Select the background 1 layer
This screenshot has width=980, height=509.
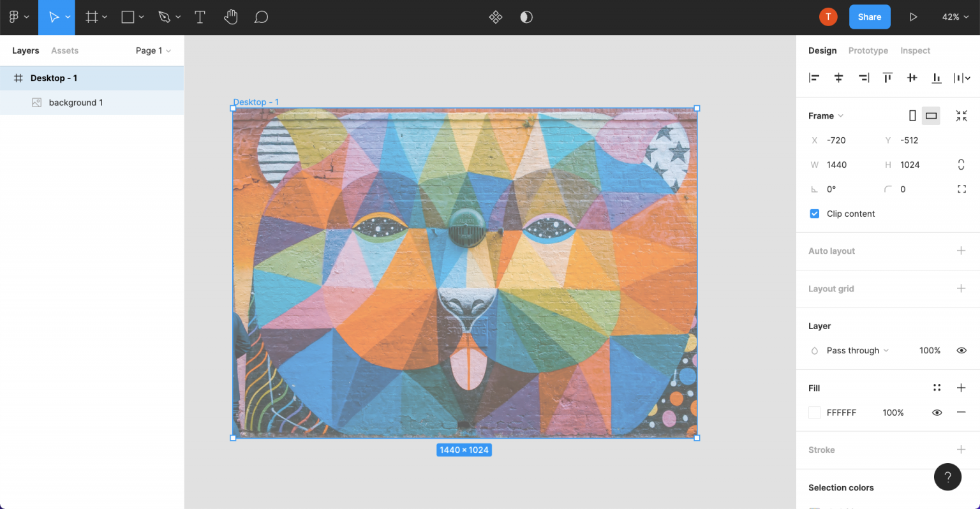tap(76, 103)
